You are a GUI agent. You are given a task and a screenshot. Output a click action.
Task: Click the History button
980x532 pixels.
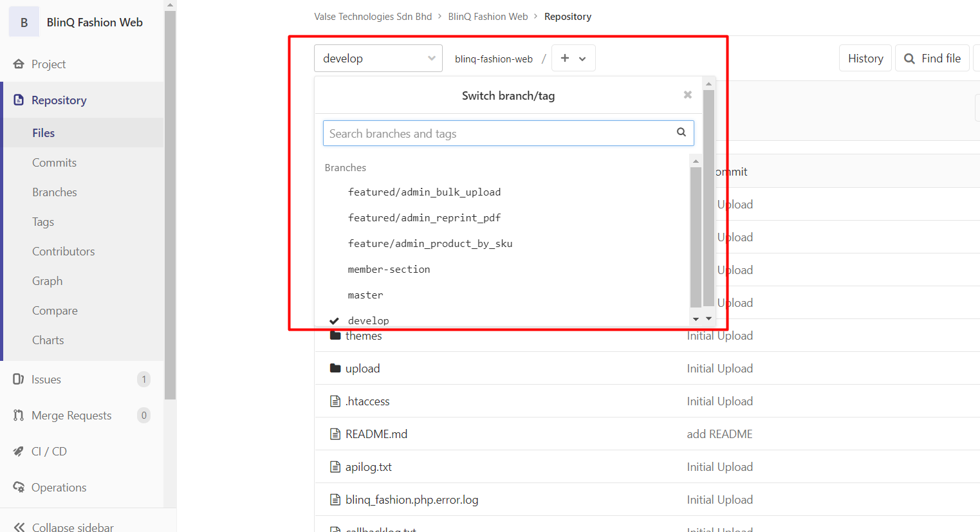point(865,59)
